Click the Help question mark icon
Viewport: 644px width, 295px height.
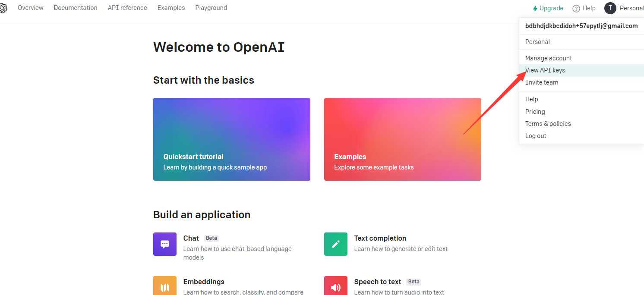(x=576, y=8)
